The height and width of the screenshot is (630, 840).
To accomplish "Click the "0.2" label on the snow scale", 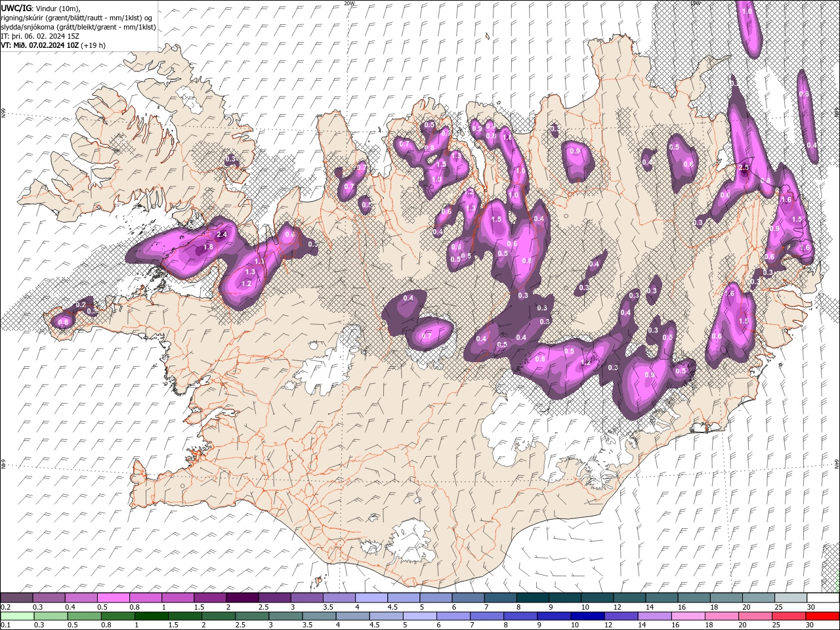I will pos(5,607).
